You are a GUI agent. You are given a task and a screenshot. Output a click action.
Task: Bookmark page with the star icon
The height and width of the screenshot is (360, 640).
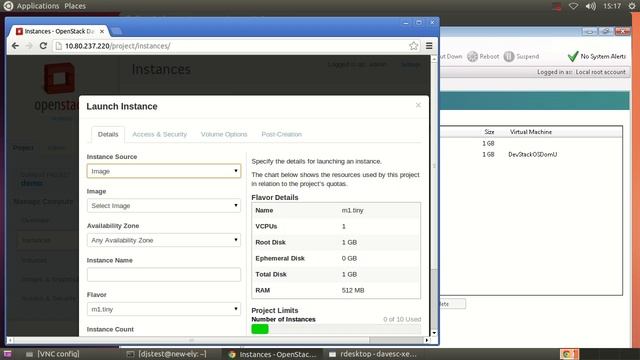pos(413,46)
